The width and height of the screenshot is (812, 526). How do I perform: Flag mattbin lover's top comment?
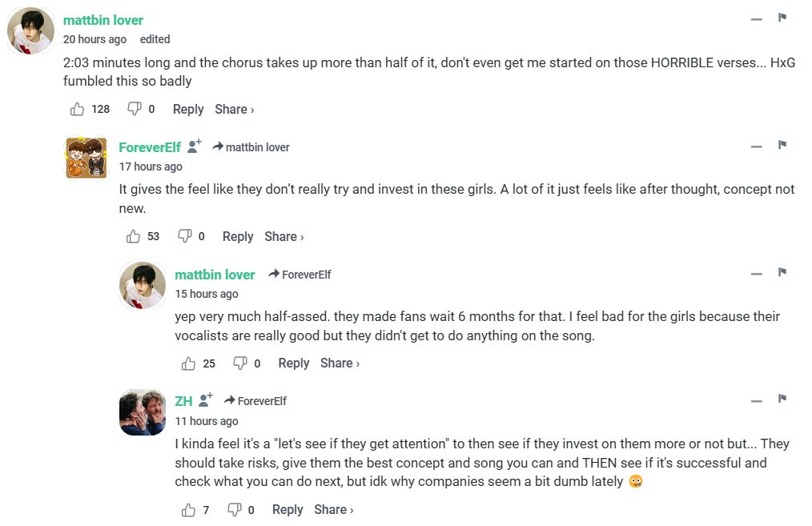coord(782,18)
